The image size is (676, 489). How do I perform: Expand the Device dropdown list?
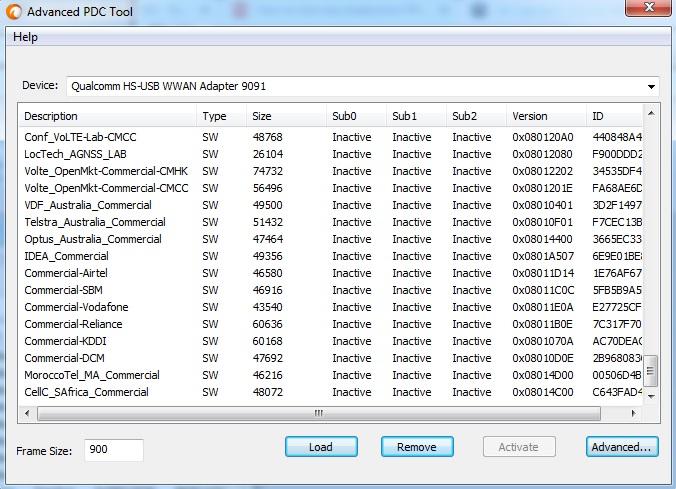[x=651, y=87]
